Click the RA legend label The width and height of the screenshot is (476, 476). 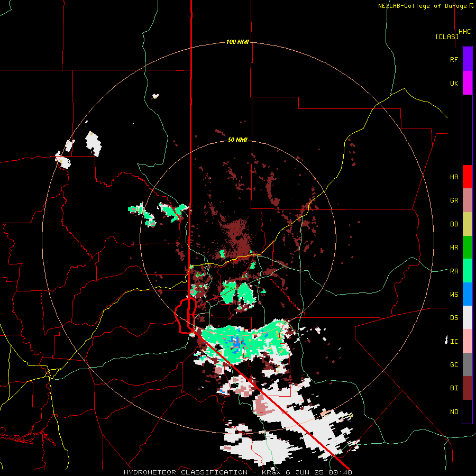click(454, 271)
